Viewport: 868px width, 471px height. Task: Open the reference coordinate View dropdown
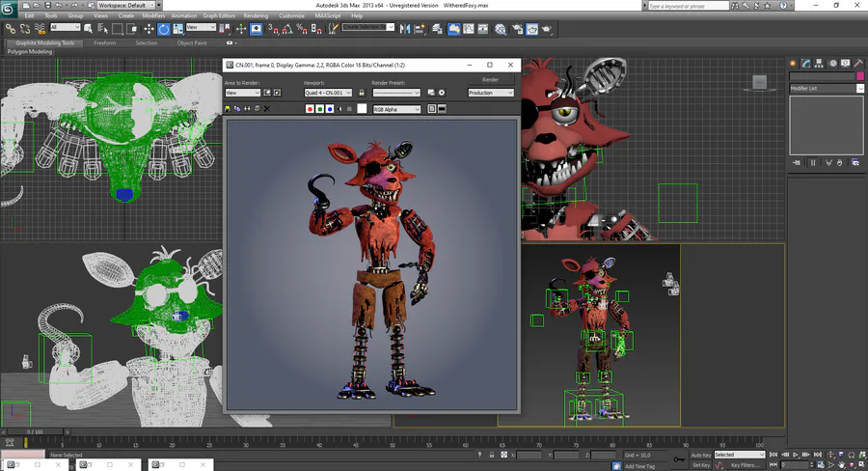201,27
